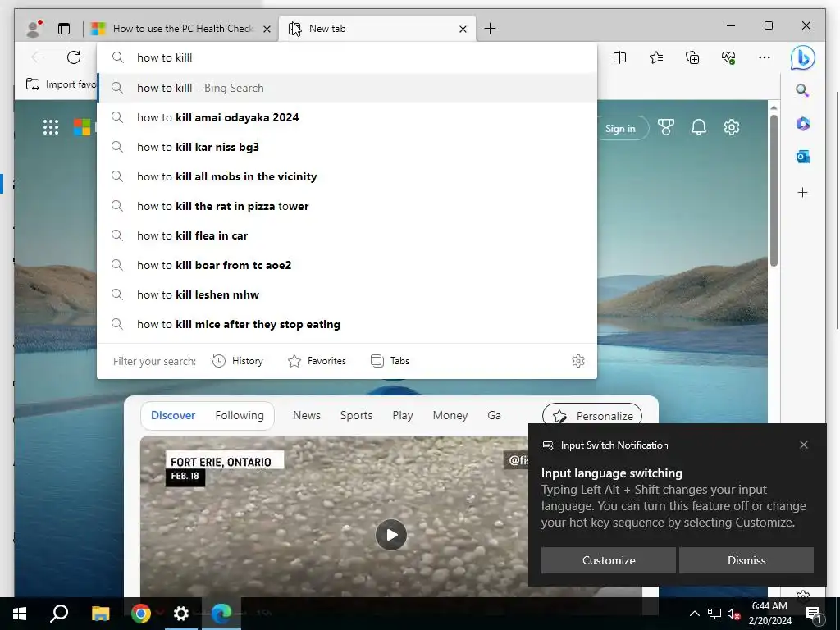Choose suggestion 'kill flea in car'
The width and height of the screenshot is (840, 630).
(x=347, y=235)
